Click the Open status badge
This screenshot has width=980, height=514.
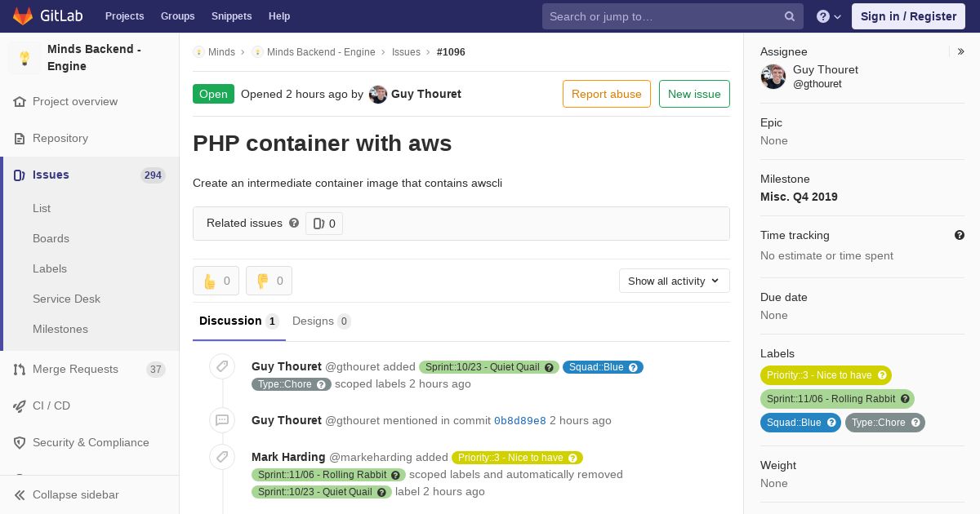pos(213,94)
